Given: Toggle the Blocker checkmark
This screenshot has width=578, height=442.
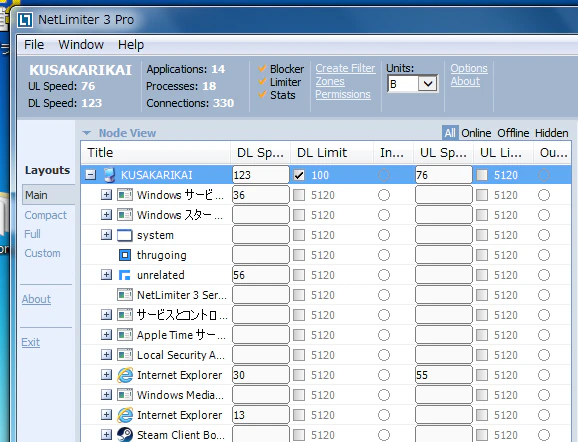Looking at the screenshot, I should click(262, 69).
